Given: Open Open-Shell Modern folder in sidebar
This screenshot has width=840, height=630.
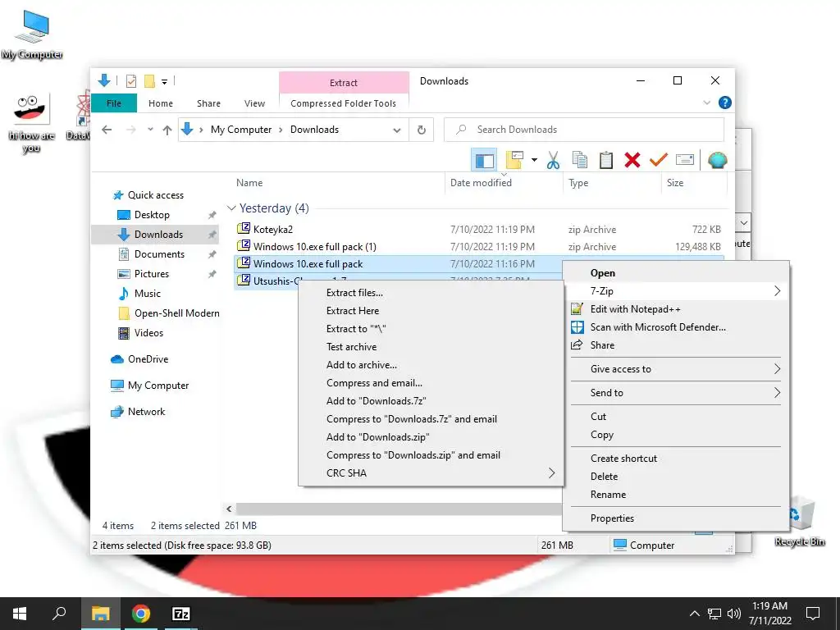Looking at the screenshot, I should point(177,313).
